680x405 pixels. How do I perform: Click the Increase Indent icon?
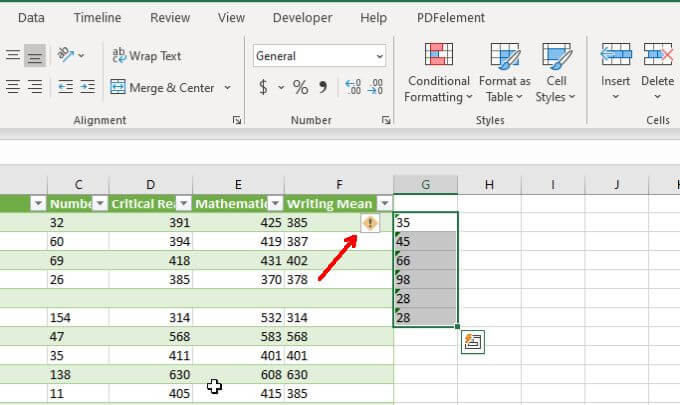pyautogui.click(x=89, y=88)
